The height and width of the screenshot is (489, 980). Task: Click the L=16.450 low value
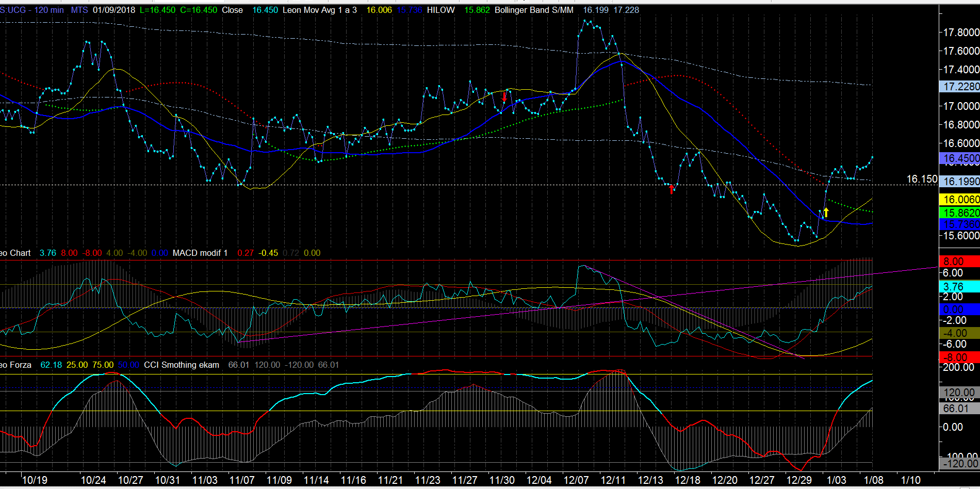click(157, 10)
